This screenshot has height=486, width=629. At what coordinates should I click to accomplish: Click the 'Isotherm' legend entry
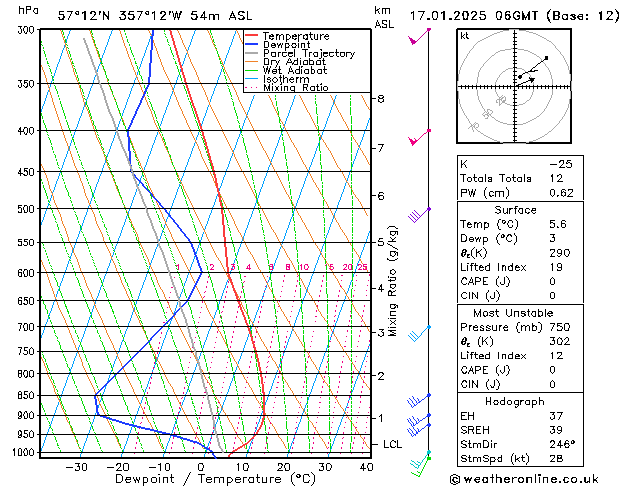pos(277,79)
